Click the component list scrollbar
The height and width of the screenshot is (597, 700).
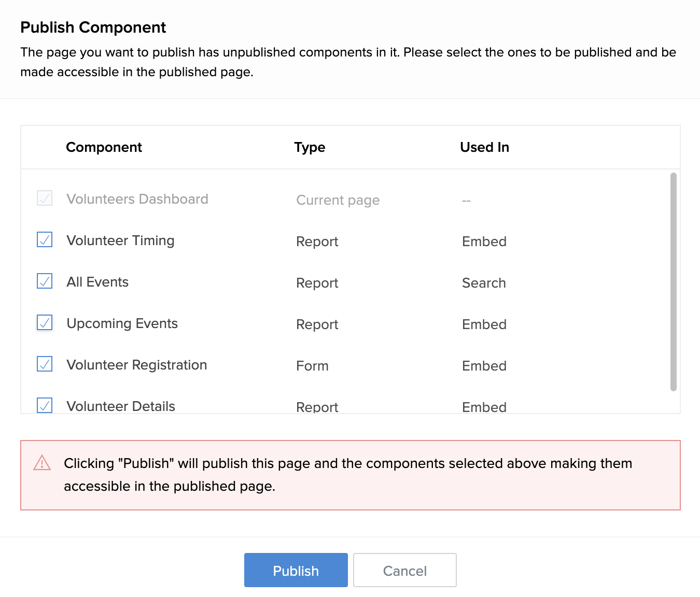coord(673,281)
